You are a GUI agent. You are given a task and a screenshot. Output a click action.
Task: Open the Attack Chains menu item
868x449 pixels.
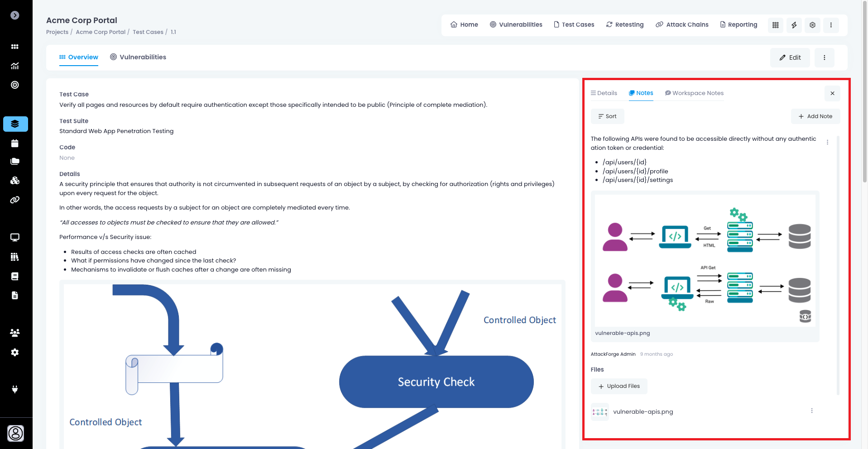pyautogui.click(x=682, y=25)
